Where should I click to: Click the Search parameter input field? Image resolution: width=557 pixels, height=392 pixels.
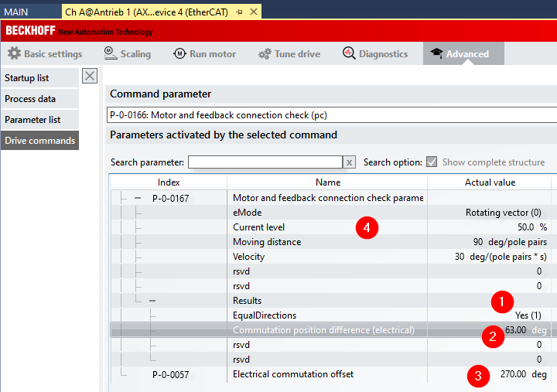(x=265, y=162)
